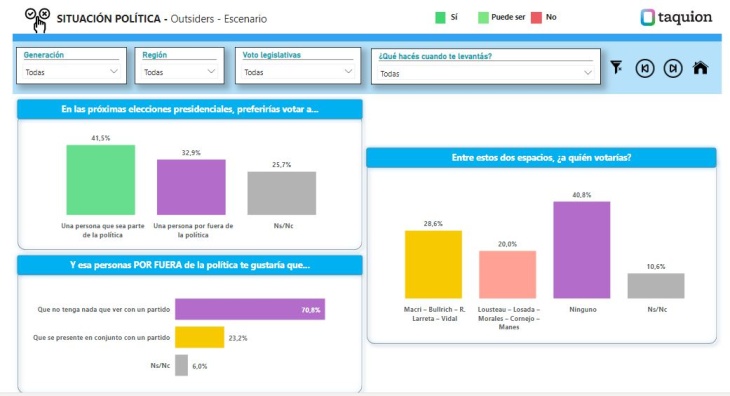Select the purple 32,9% outsider bar

tap(191, 187)
